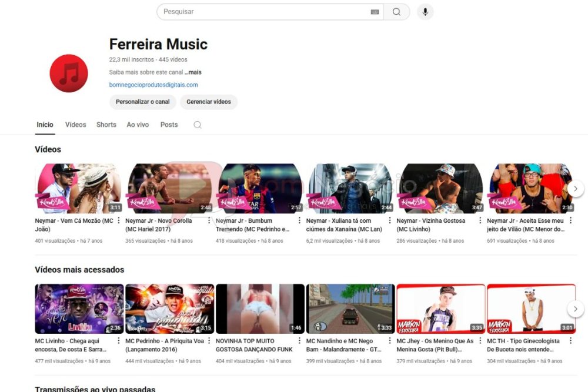This screenshot has width=588, height=392.
Task: Show next videos in Vídeos mais acessados row
Action: (x=576, y=309)
